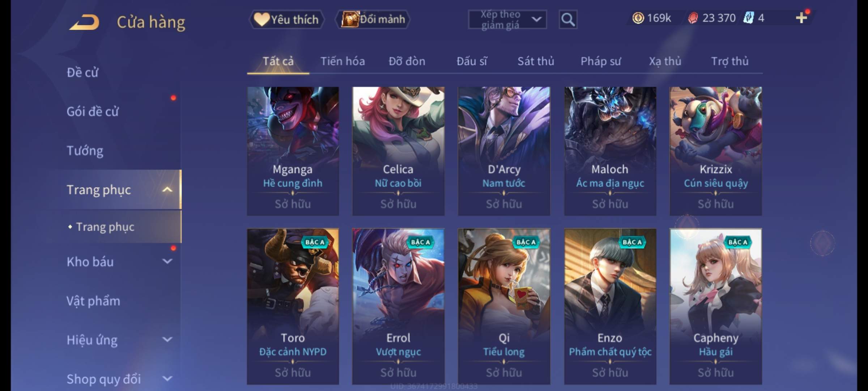The height and width of the screenshot is (391, 868).
Task: Open the search magnifier icon
Action: coord(568,20)
